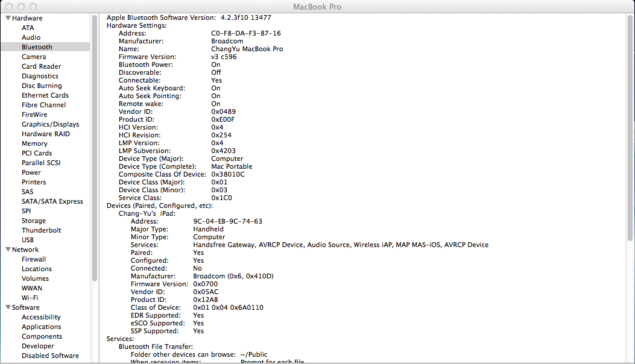Show Graphics/Displays information
This screenshot has width=635, height=364.
(50, 124)
